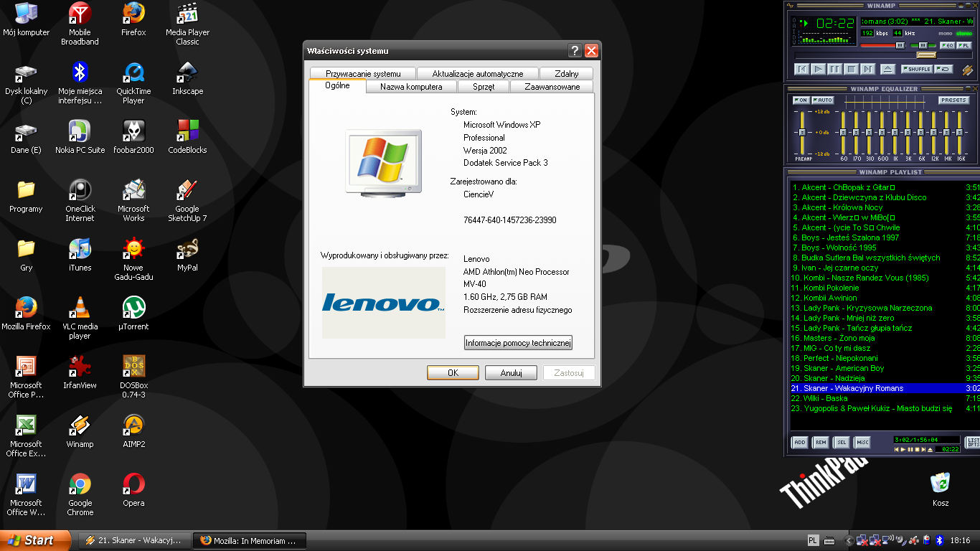Image resolution: width=980 pixels, height=551 pixels.
Task: Open Nokia PC Suite desktop icon
Action: point(80,138)
